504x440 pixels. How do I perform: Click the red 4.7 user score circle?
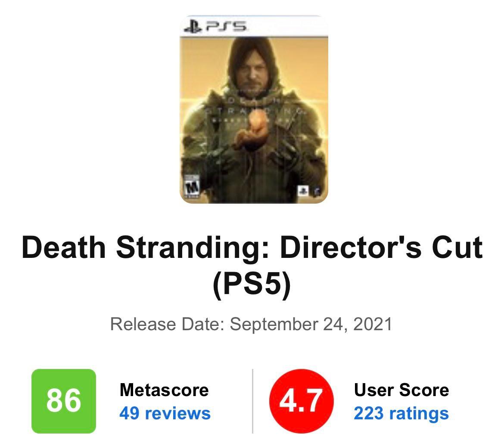click(301, 401)
